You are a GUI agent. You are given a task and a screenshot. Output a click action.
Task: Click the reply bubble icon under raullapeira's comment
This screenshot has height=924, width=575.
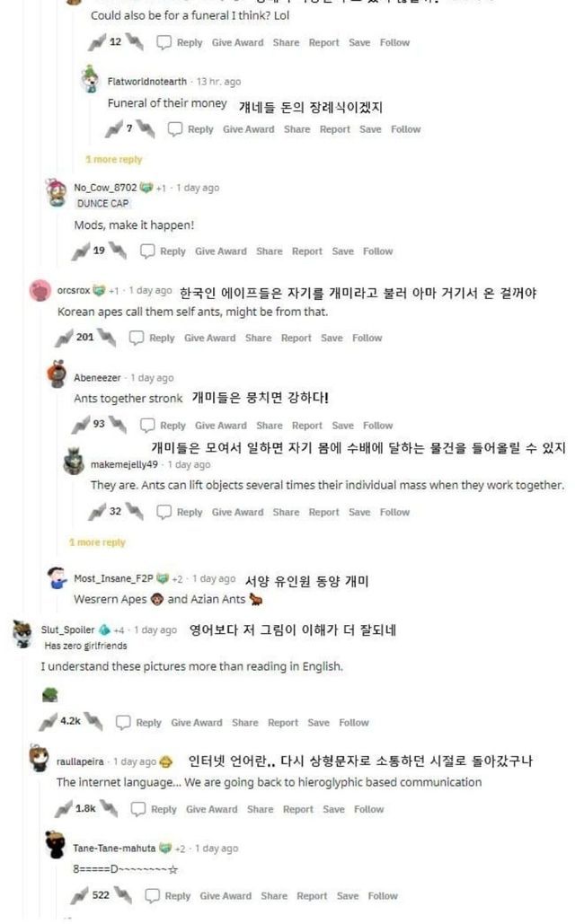138,809
